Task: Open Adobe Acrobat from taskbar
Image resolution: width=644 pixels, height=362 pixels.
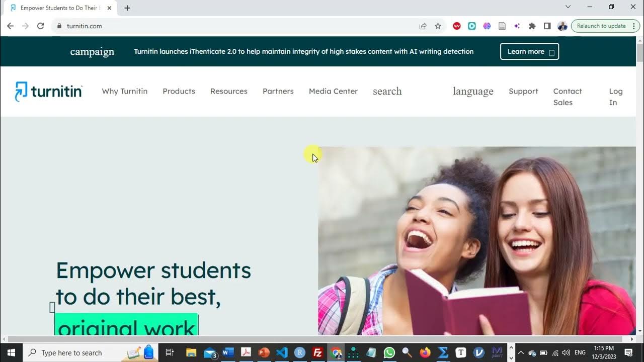Action: pyautogui.click(x=246, y=352)
